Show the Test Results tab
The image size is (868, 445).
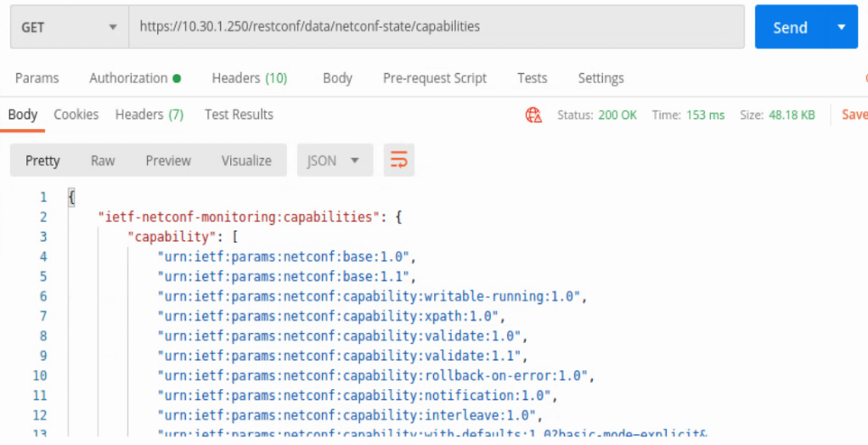coord(239,115)
